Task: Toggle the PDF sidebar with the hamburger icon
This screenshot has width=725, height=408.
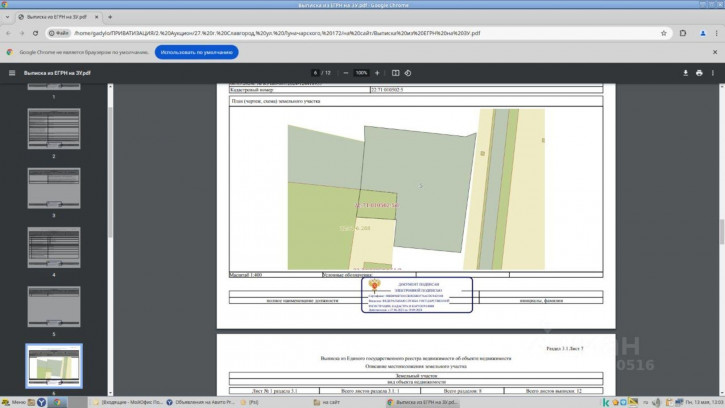Action: tap(12, 73)
